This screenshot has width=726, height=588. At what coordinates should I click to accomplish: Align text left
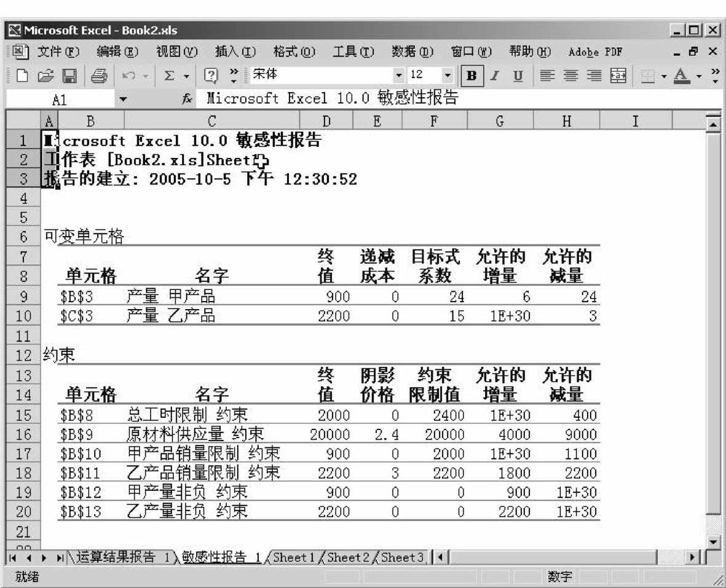pos(548,76)
